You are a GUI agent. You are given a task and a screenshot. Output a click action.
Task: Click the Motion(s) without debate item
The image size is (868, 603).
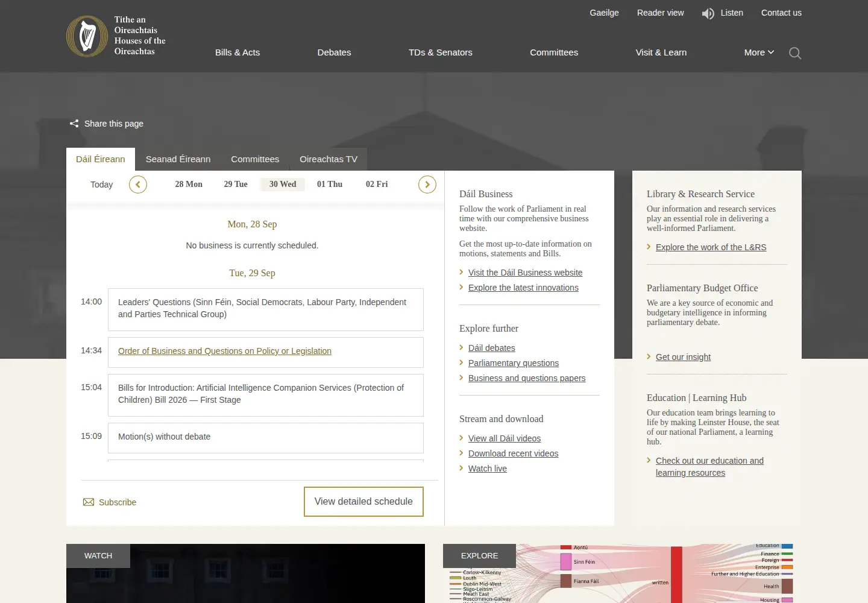(x=266, y=438)
